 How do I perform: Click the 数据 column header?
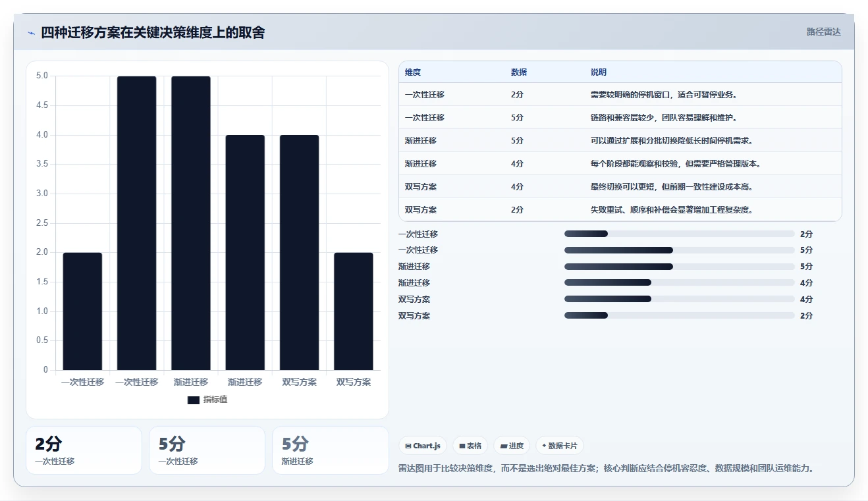519,72
